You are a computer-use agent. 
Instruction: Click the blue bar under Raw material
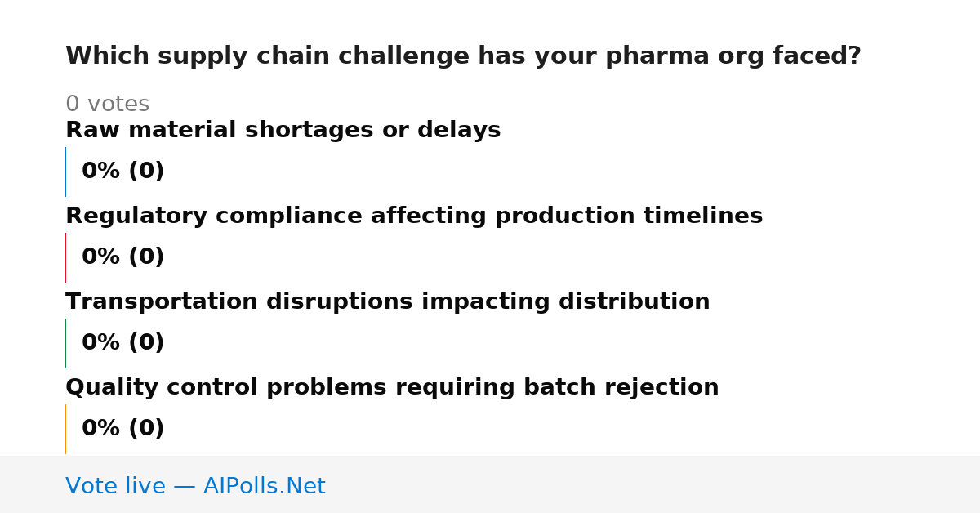coord(65,172)
